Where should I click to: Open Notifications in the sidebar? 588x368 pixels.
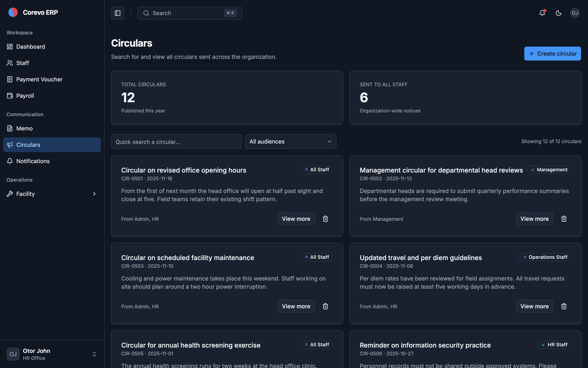click(52, 161)
